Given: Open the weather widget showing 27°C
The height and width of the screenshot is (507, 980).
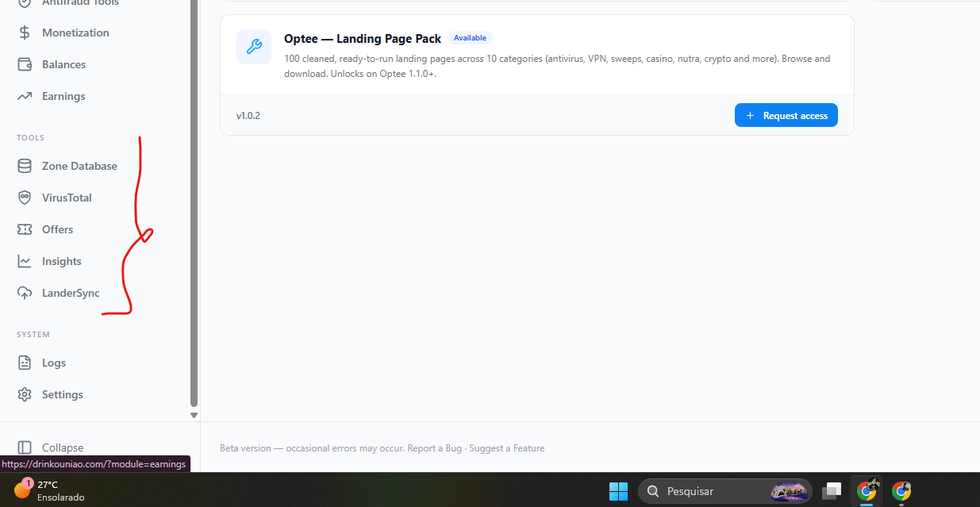Looking at the screenshot, I should [x=49, y=490].
